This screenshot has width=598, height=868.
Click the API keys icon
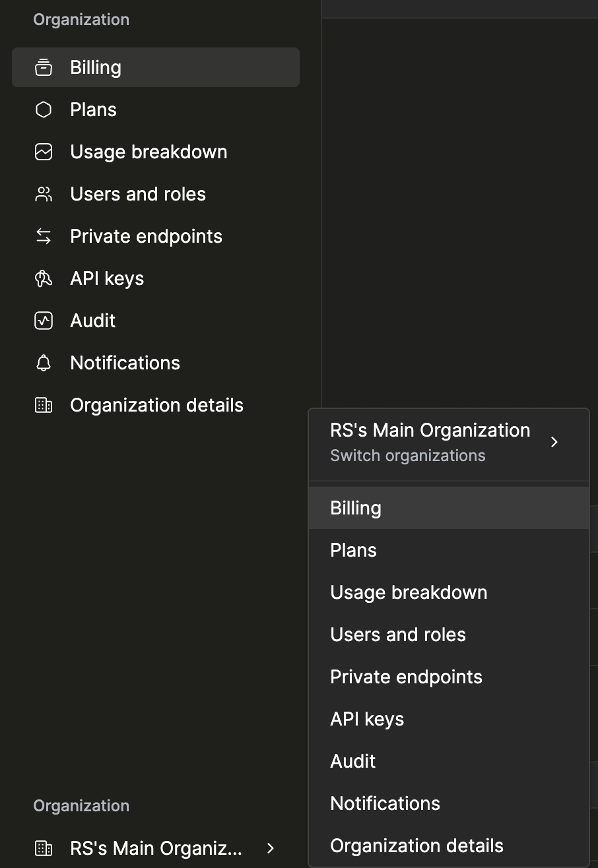point(43,278)
